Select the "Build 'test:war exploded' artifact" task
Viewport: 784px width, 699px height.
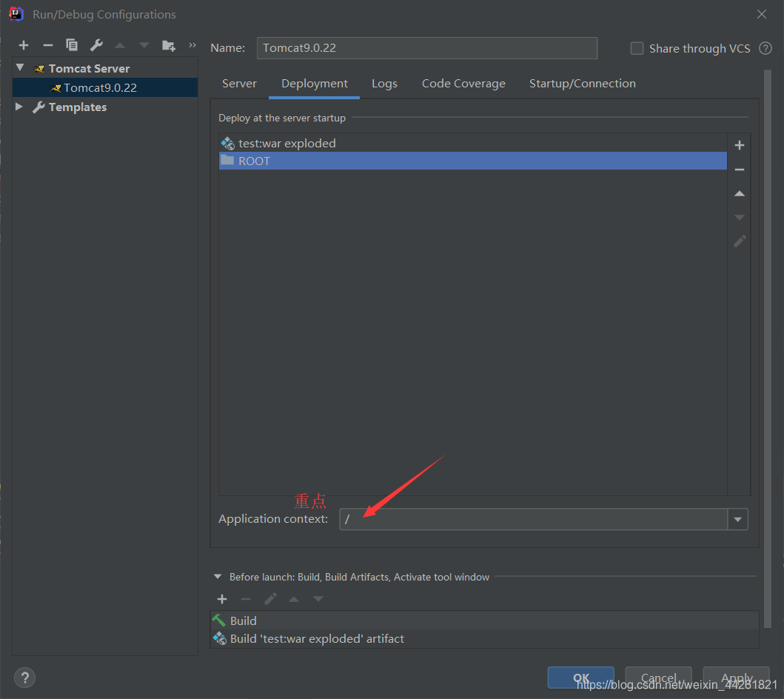point(484,639)
